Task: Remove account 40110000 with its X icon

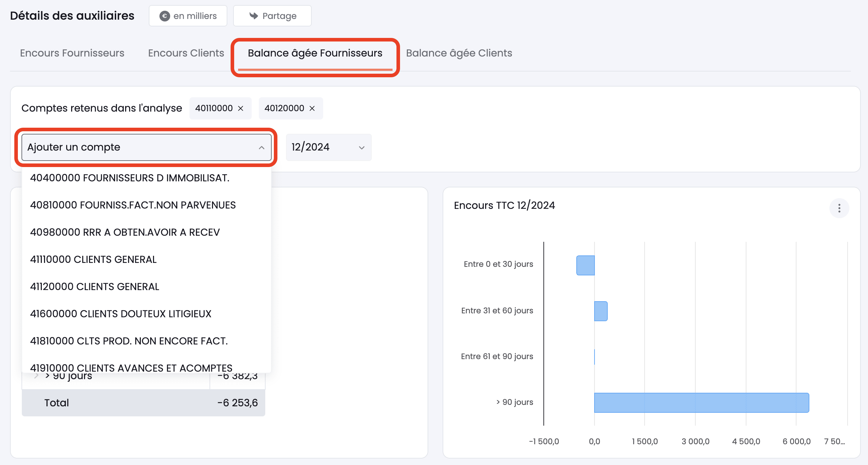Action: click(241, 108)
